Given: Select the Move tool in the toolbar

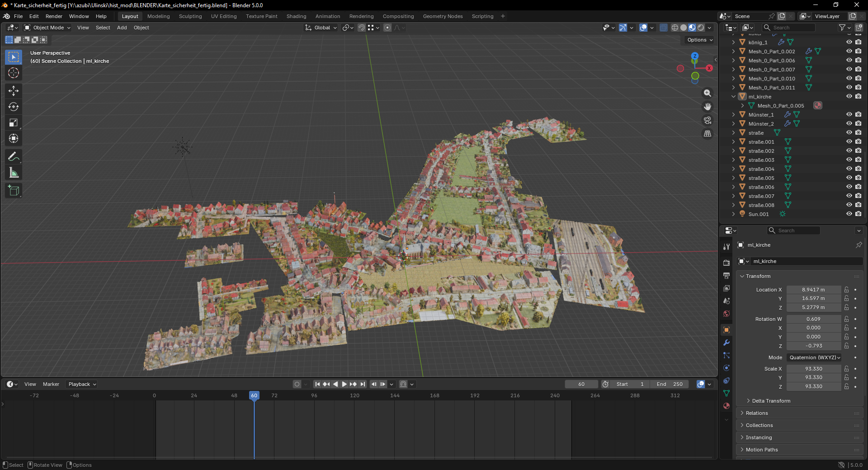Looking at the screenshot, I should pos(14,91).
